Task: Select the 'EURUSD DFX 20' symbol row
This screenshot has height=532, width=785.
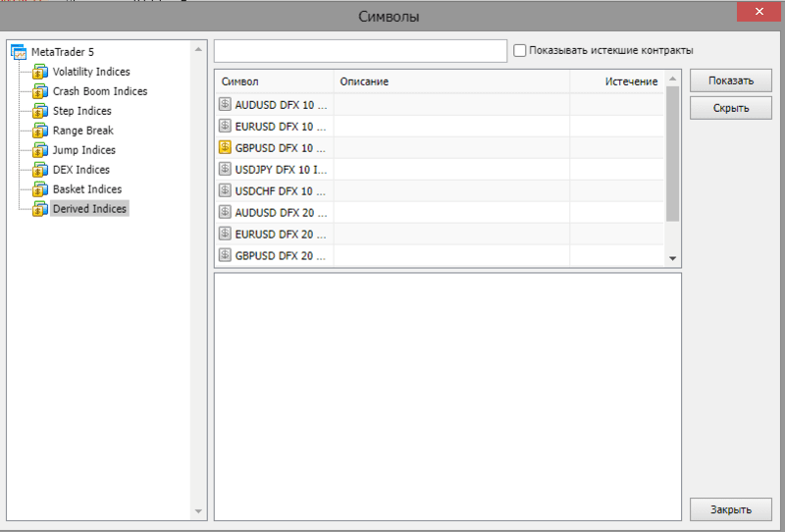Action: click(x=440, y=234)
